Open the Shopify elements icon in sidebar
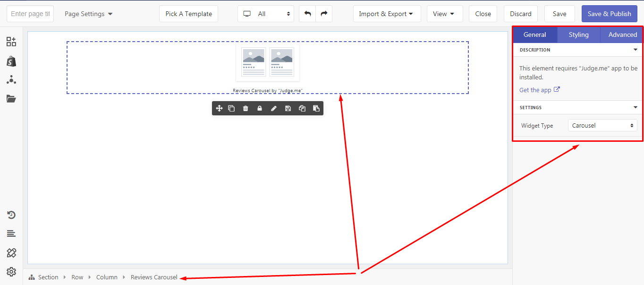Viewport: 644px width, 285px height. coord(11,61)
